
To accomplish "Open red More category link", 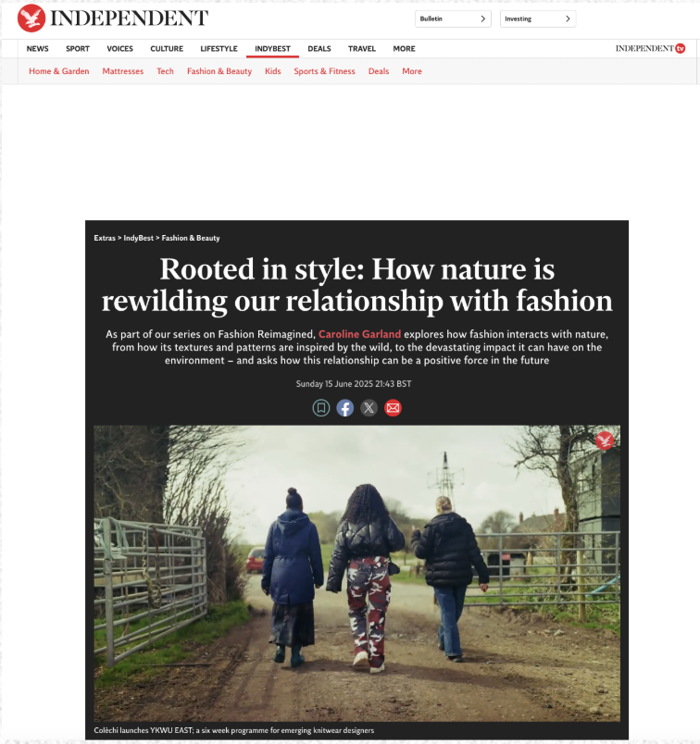I will tap(412, 71).
